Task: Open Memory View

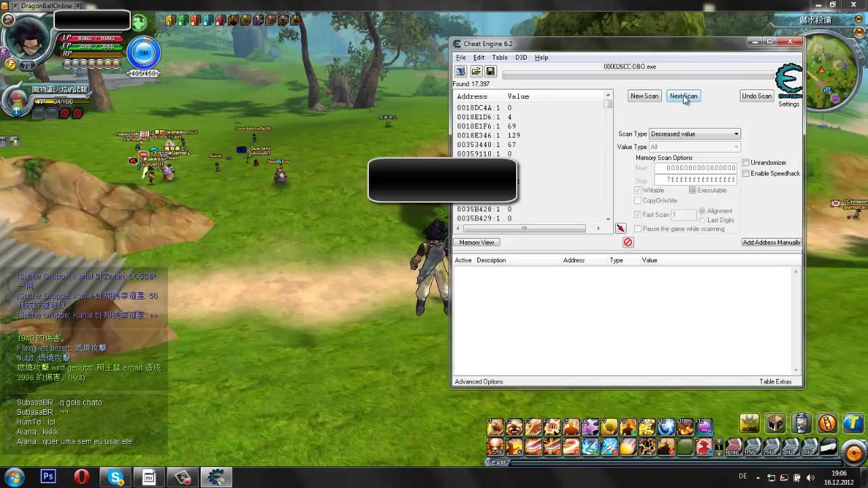Action: 477,243
